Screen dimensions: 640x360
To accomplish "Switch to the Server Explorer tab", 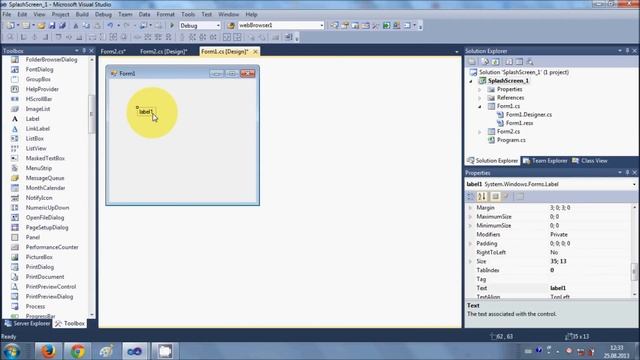I will (27, 324).
